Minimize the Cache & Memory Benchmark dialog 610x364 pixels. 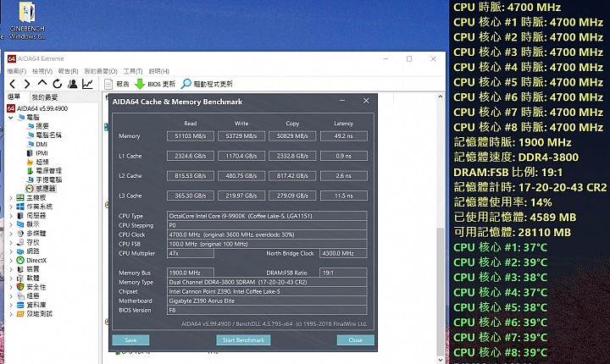342,101
